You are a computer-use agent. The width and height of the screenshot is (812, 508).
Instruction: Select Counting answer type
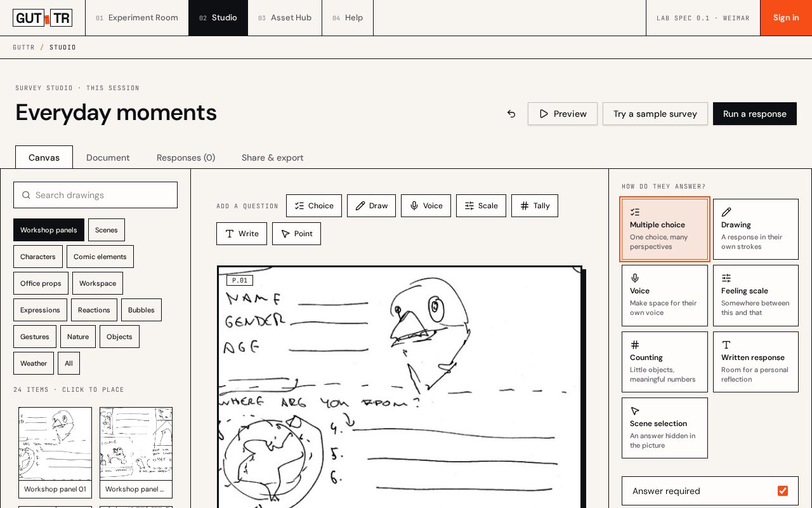click(665, 362)
